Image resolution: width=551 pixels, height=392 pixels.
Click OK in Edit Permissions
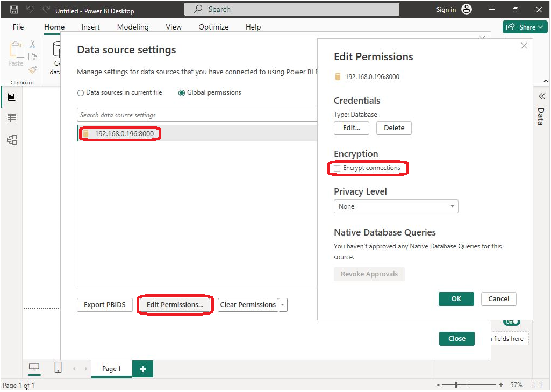point(456,299)
